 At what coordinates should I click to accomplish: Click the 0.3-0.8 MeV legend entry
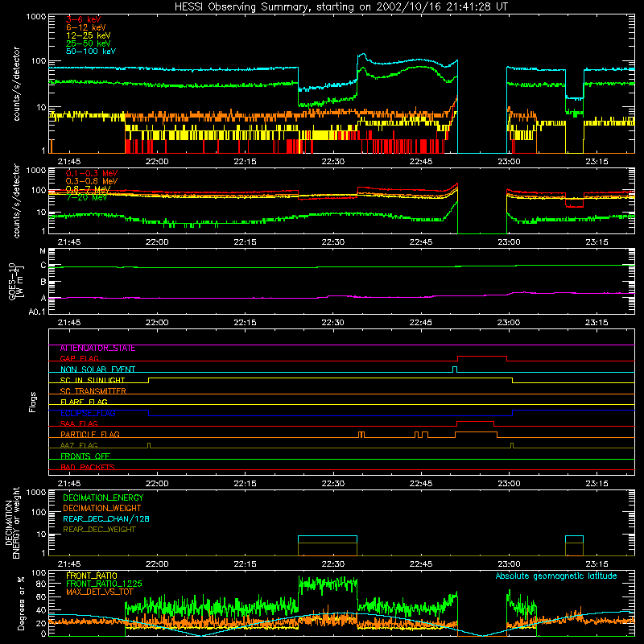92,181
